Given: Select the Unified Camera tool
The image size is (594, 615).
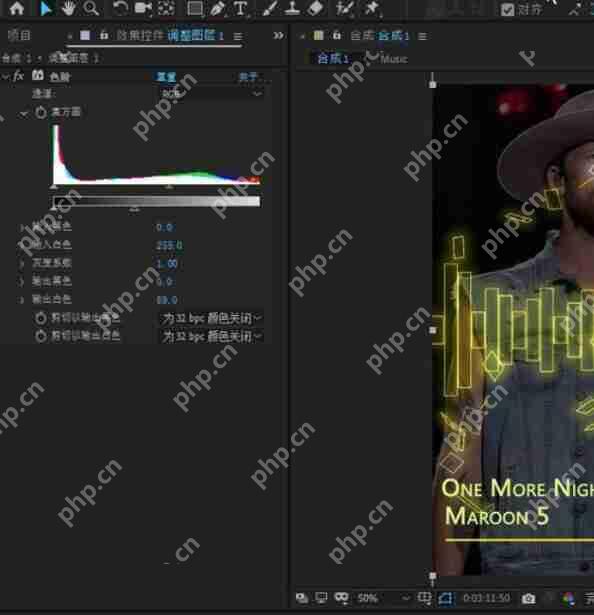Looking at the screenshot, I should point(143,8).
